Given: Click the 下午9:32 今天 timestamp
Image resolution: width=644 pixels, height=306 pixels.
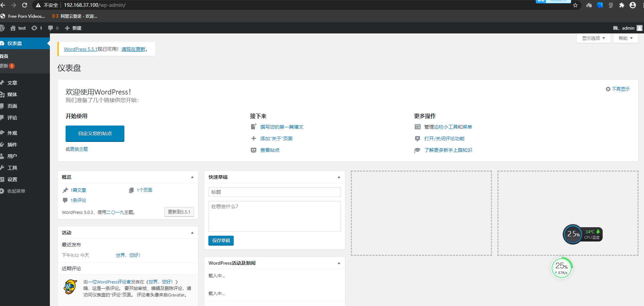Looking at the screenshot, I should tap(76, 255).
